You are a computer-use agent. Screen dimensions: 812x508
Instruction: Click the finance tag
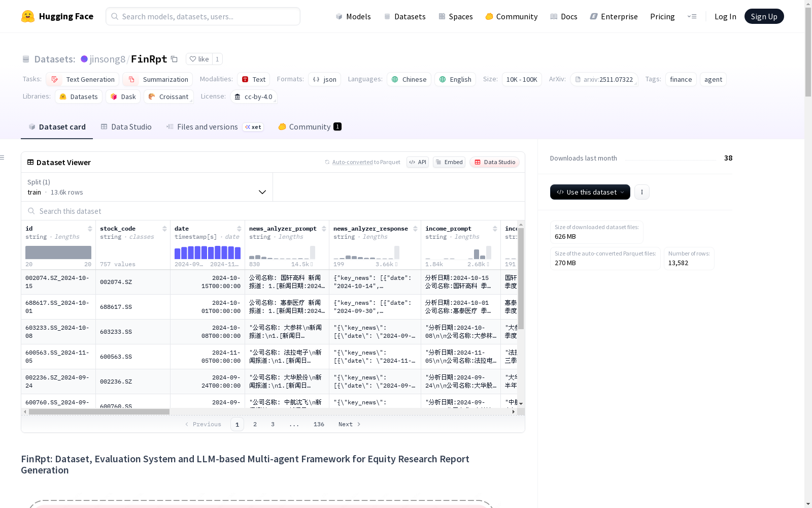681,79
